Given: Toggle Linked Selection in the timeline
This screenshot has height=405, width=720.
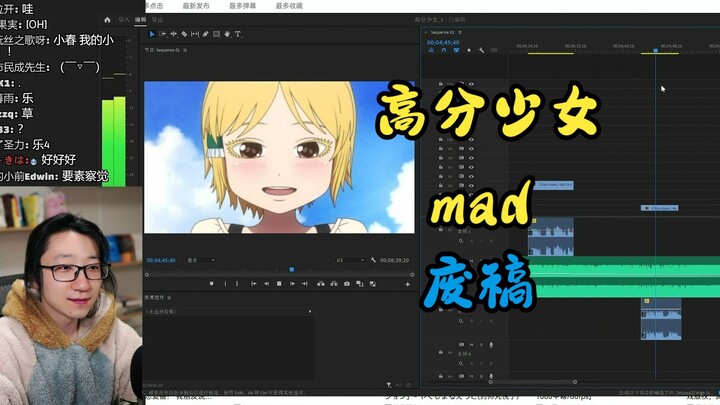Looking at the screenshot, I should [x=456, y=51].
